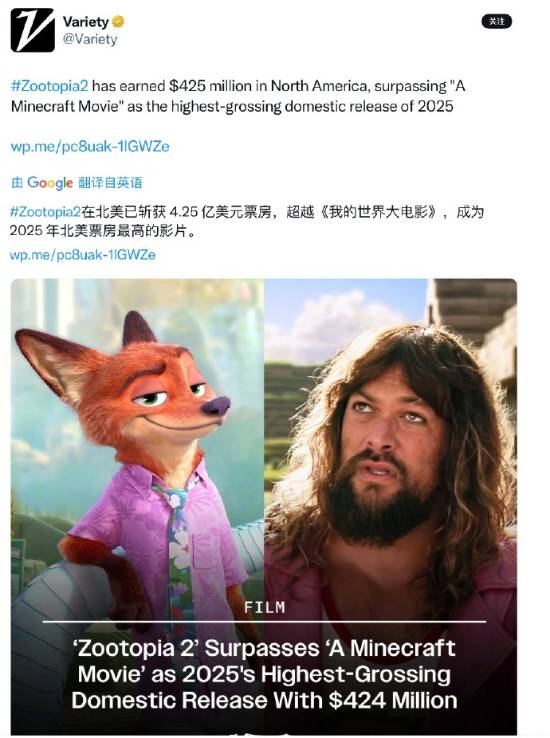Click the English tweet text about $425 million
Viewport: 550px width, 738px height.
(238, 96)
